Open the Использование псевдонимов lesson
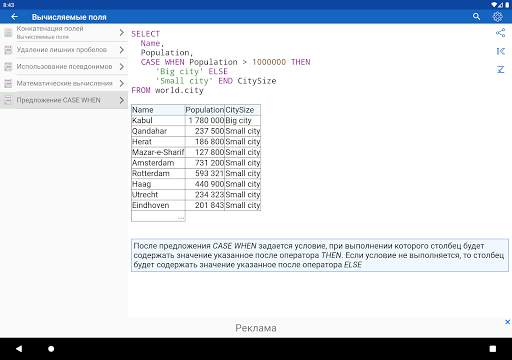The height and width of the screenshot is (360, 512). [64, 66]
